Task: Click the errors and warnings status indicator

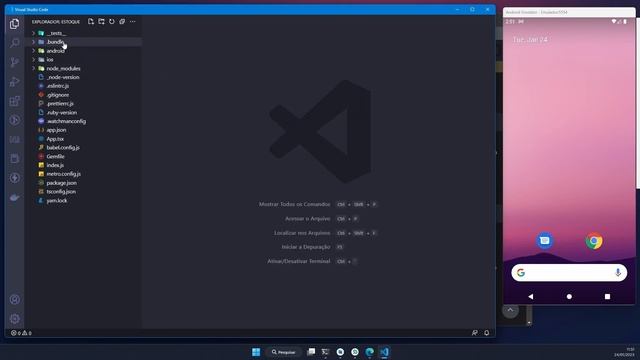Action: pyautogui.click(x=21, y=333)
